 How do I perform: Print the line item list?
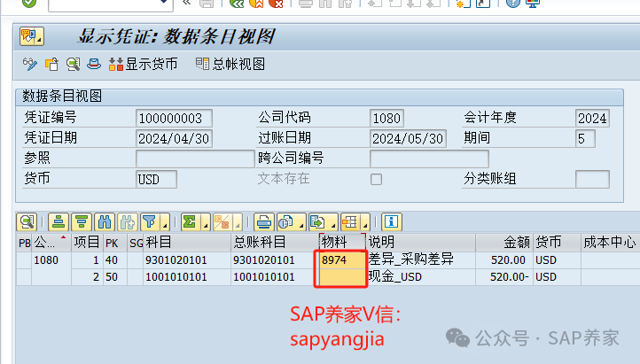coord(263,222)
